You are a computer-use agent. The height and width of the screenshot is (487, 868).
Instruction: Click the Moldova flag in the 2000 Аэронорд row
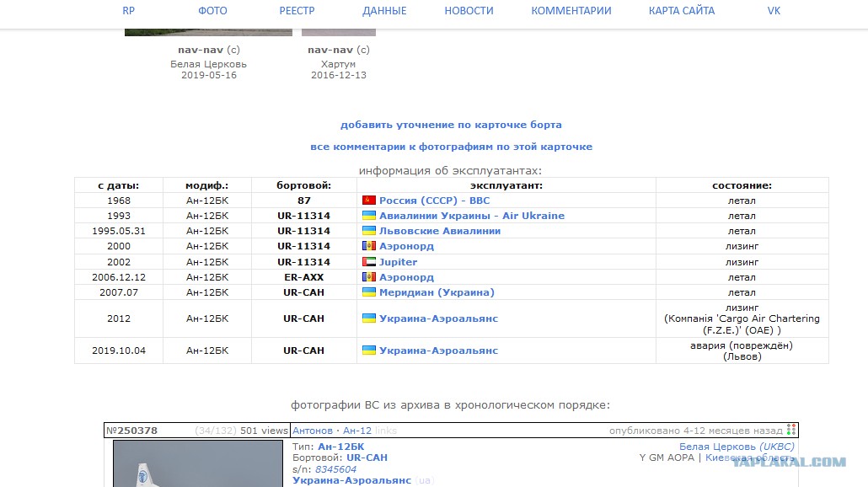click(368, 246)
